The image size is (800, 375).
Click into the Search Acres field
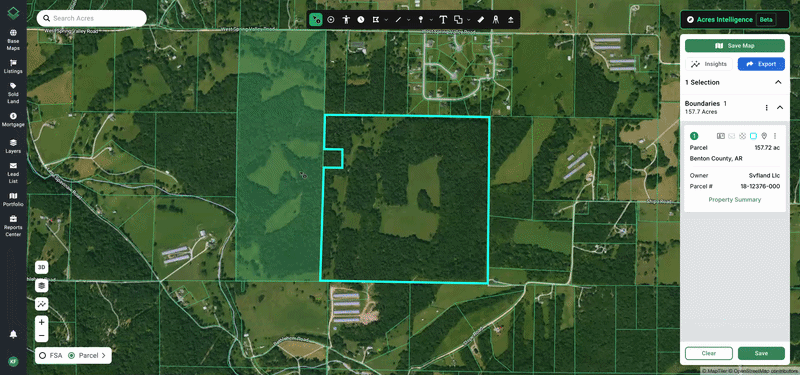click(91, 18)
